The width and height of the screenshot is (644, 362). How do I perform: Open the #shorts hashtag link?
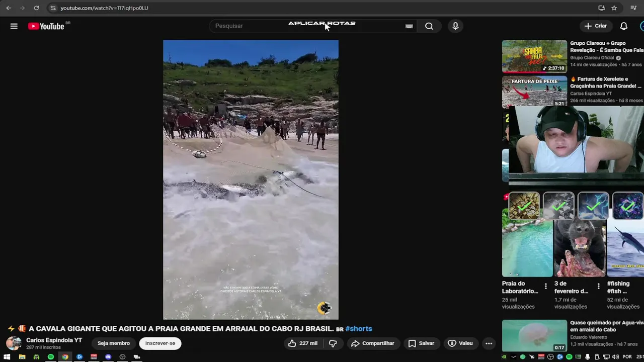point(359,329)
